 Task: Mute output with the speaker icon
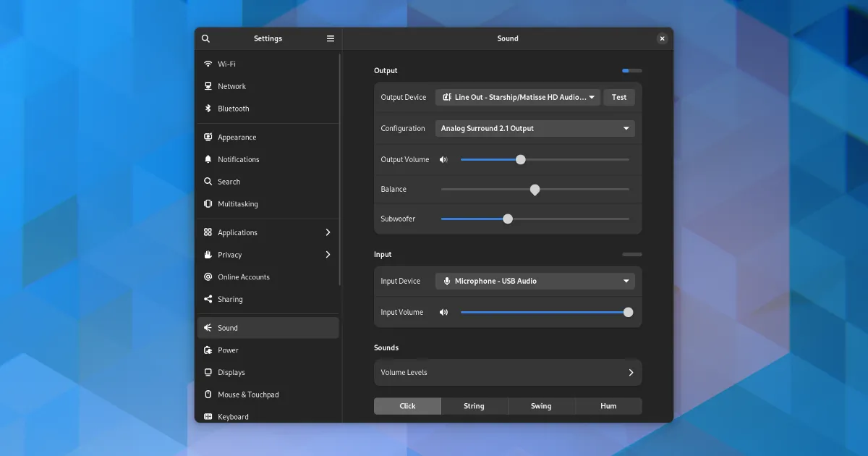coord(443,160)
